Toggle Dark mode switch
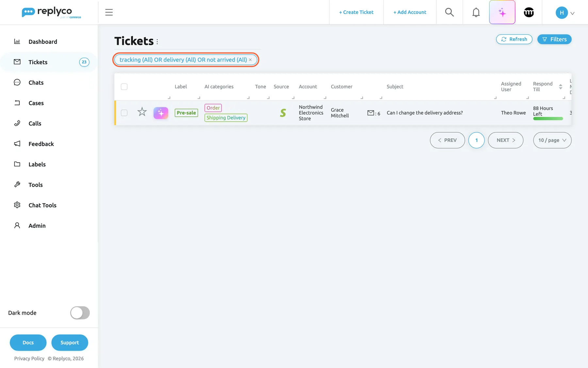The image size is (588, 368). pos(80,313)
